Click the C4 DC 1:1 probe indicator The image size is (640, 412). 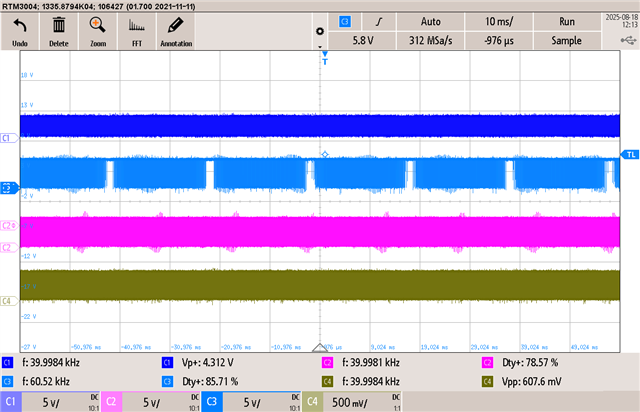(396, 402)
